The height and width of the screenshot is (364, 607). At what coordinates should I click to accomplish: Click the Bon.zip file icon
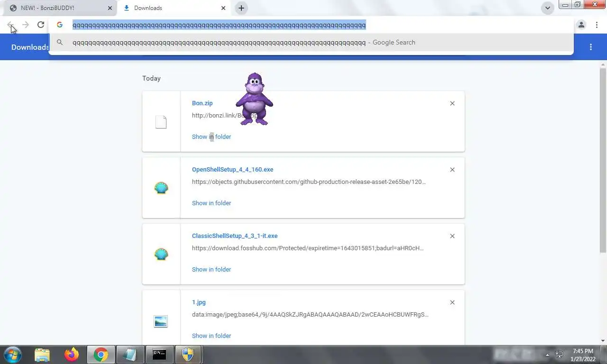pos(161,122)
